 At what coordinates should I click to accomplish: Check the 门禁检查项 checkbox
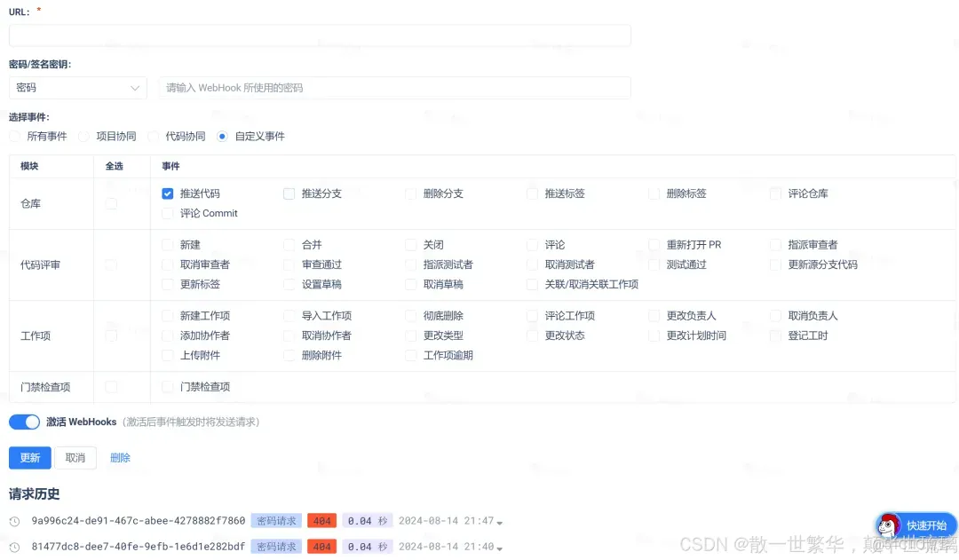click(x=168, y=387)
